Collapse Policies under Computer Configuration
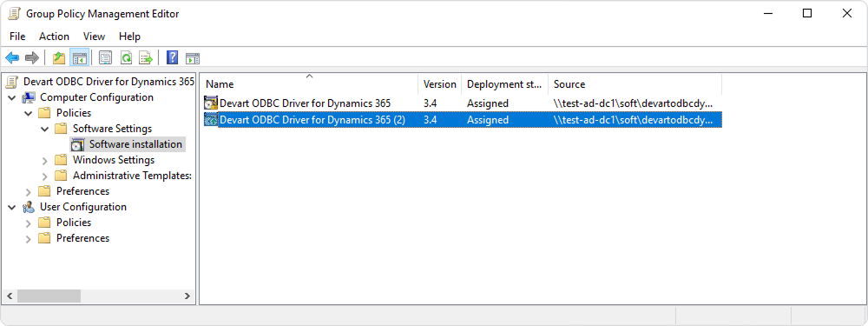This screenshot has width=868, height=326. coord(29,113)
